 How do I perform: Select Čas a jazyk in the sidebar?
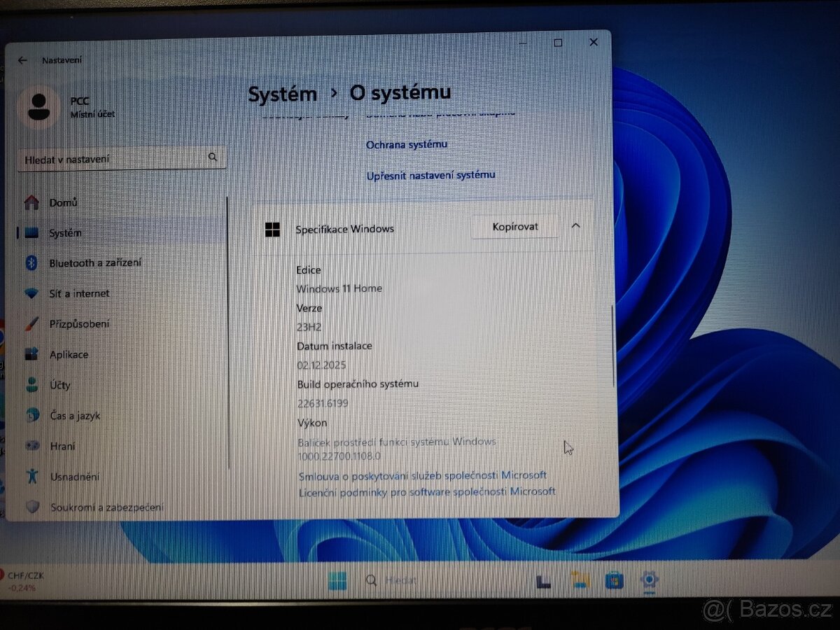coord(75,415)
